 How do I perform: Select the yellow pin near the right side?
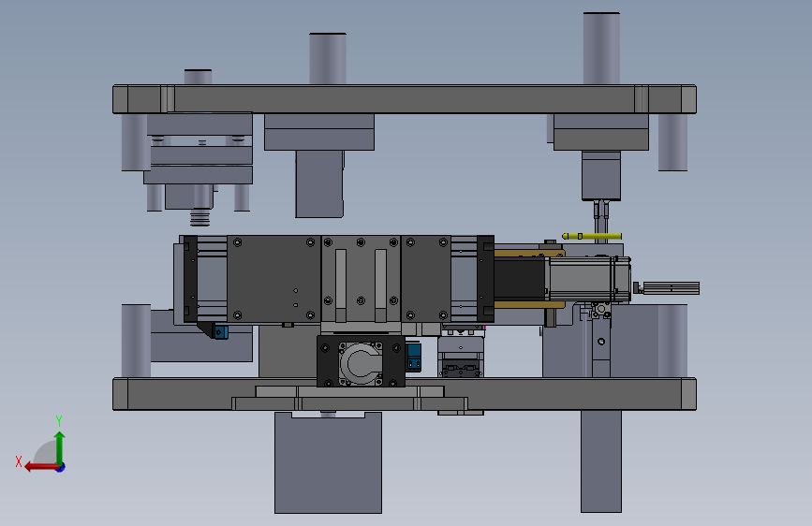592,236
